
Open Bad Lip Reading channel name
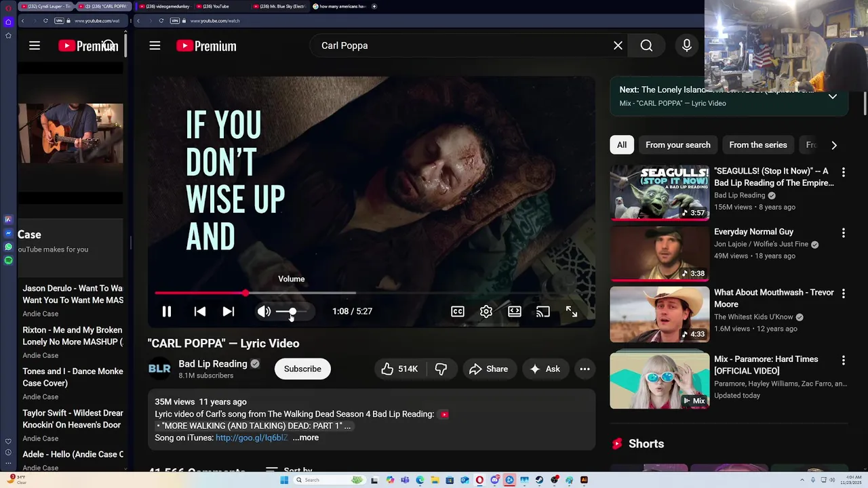[x=213, y=364]
